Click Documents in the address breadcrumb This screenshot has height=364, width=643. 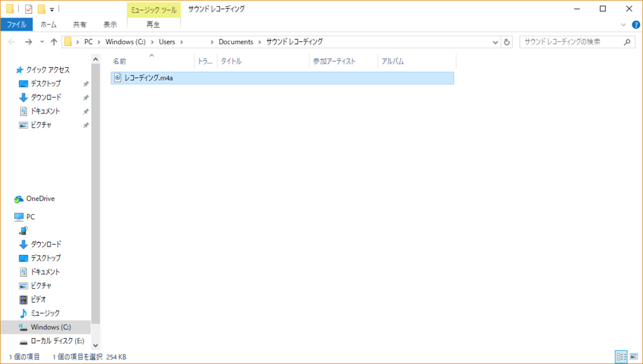tap(236, 42)
